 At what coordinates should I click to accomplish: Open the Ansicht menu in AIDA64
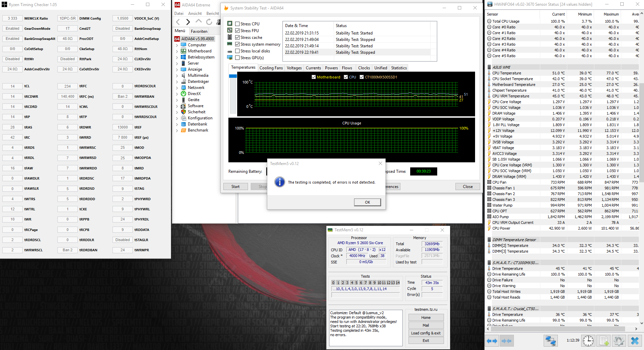click(x=195, y=14)
